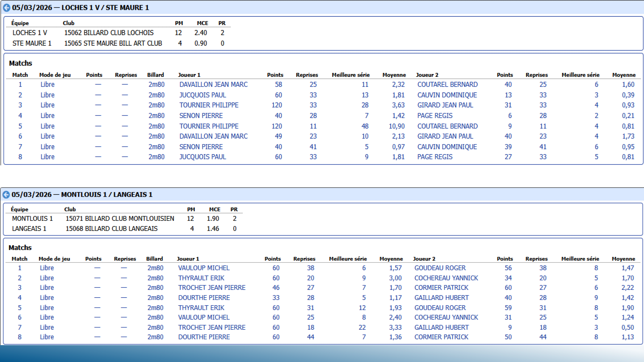Click the Moyenne header after Joueur 2 in Montlouis table
This screenshot has width=644, height=362.
coord(623,259)
